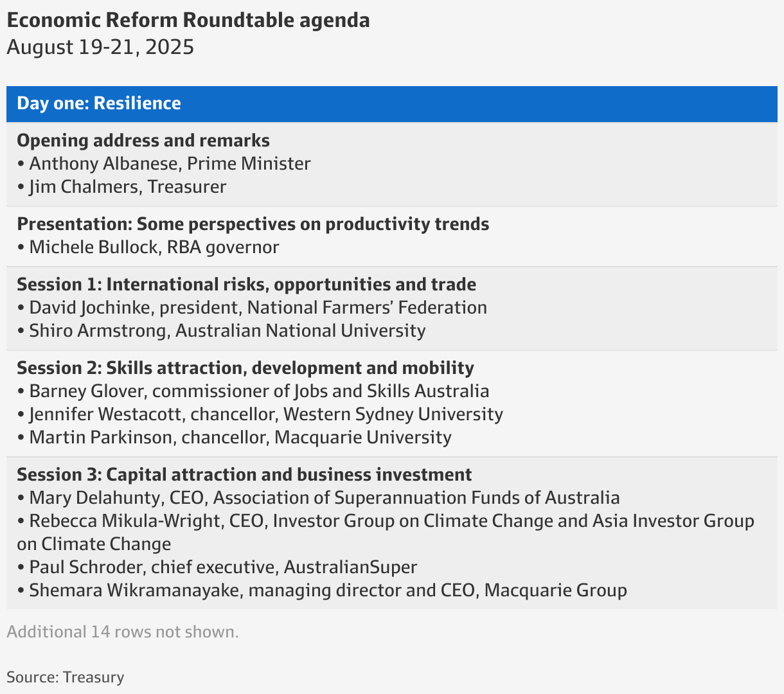Image resolution: width=784 pixels, height=694 pixels.
Task: Click the Session 2 skills attraction heading
Action: [245, 368]
